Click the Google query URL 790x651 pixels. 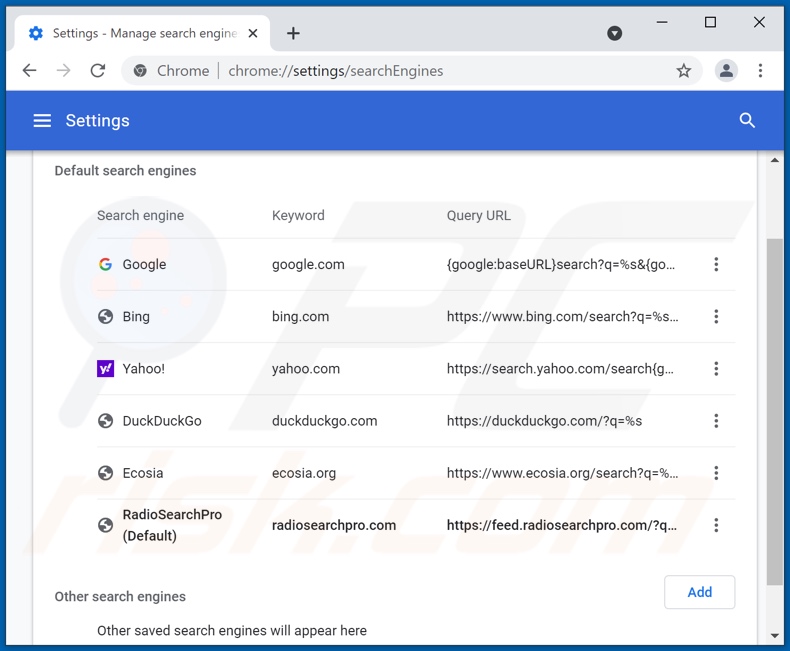tap(560, 265)
